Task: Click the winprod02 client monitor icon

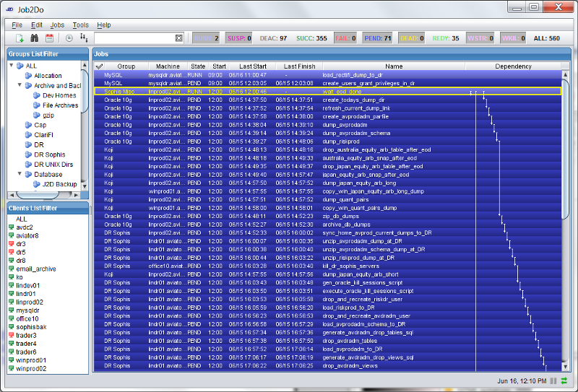Action: (x=11, y=368)
